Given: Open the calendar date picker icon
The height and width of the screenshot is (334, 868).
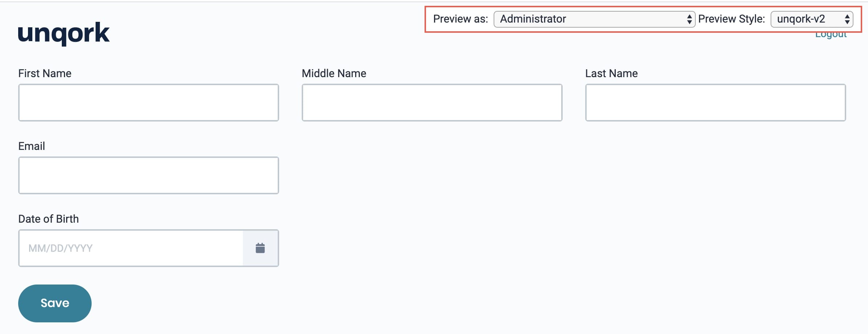Looking at the screenshot, I should coord(260,248).
